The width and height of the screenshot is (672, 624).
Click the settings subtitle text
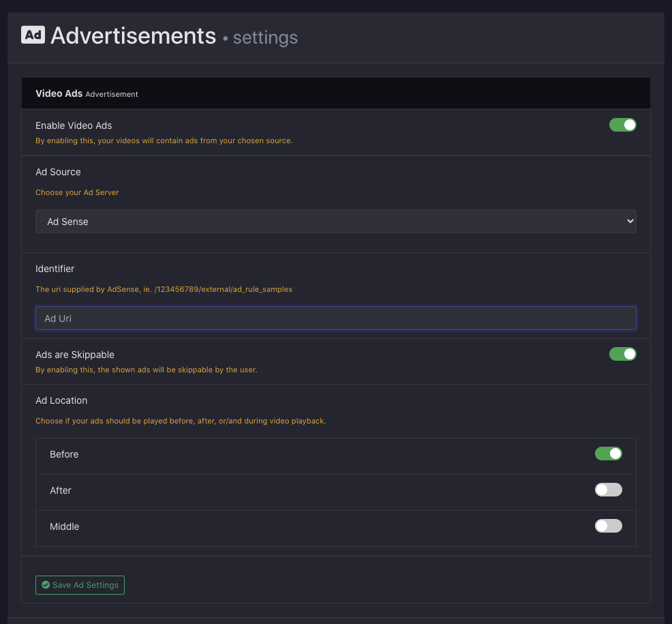pos(265,38)
